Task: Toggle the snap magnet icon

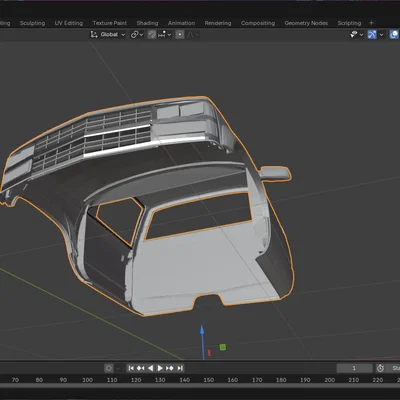Action: coord(152,34)
